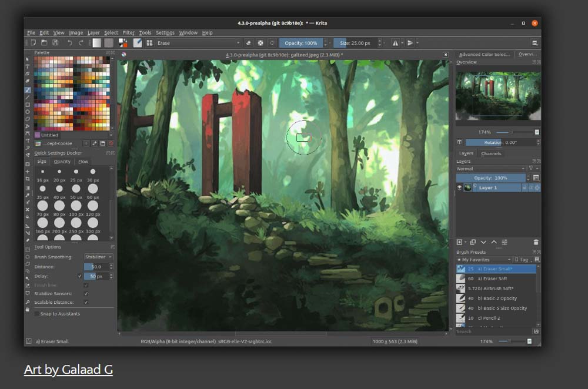Viewport: 588px width, 389px height.
Task: Adjust the Rotation slider in Overview
Action: [x=500, y=142]
